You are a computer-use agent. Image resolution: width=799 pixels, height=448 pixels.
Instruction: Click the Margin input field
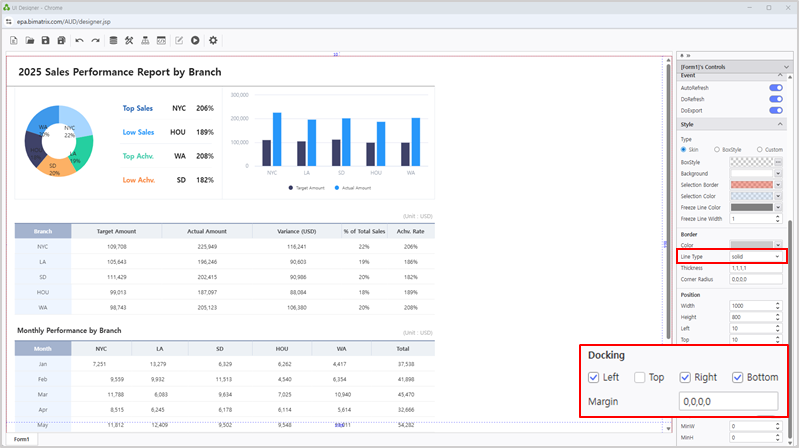[727, 401]
